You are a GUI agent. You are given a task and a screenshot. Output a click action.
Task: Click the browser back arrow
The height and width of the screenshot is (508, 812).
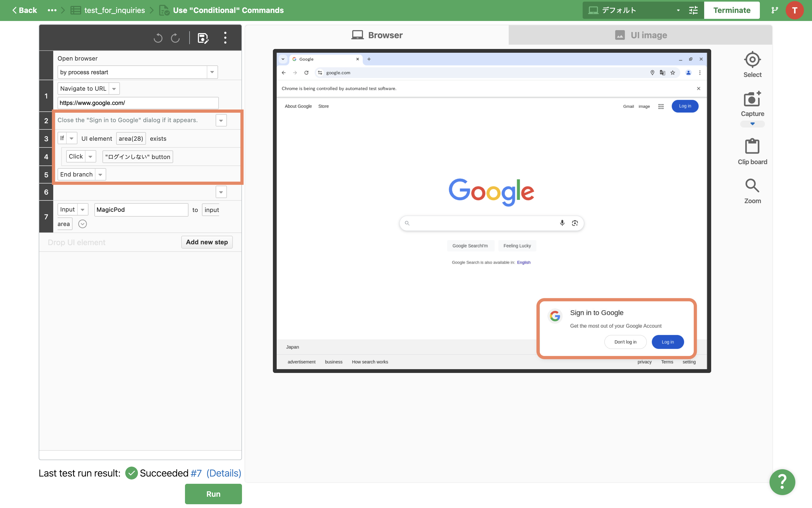pyautogui.click(x=284, y=73)
